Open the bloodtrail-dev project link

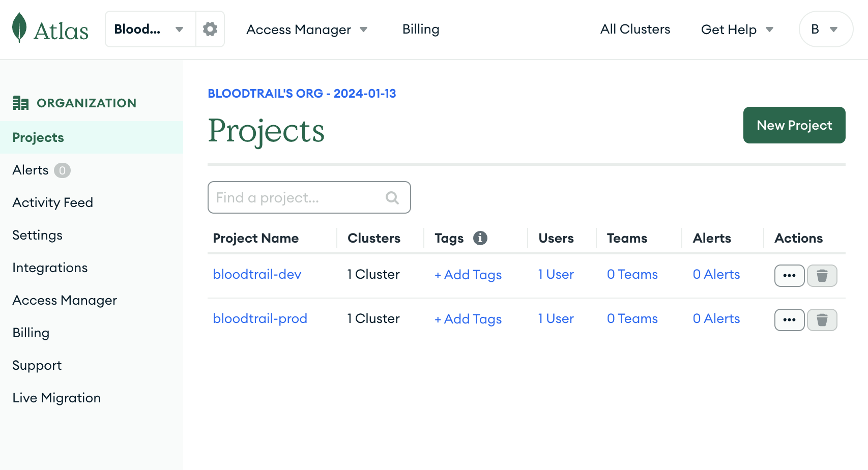click(x=257, y=274)
